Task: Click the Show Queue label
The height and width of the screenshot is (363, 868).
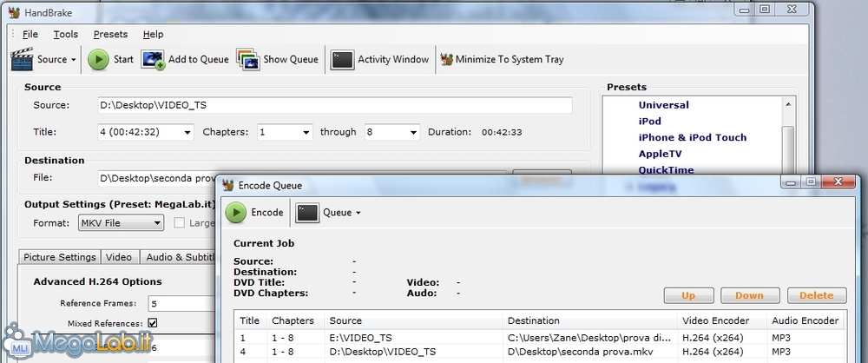Action: tap(291, 59)
